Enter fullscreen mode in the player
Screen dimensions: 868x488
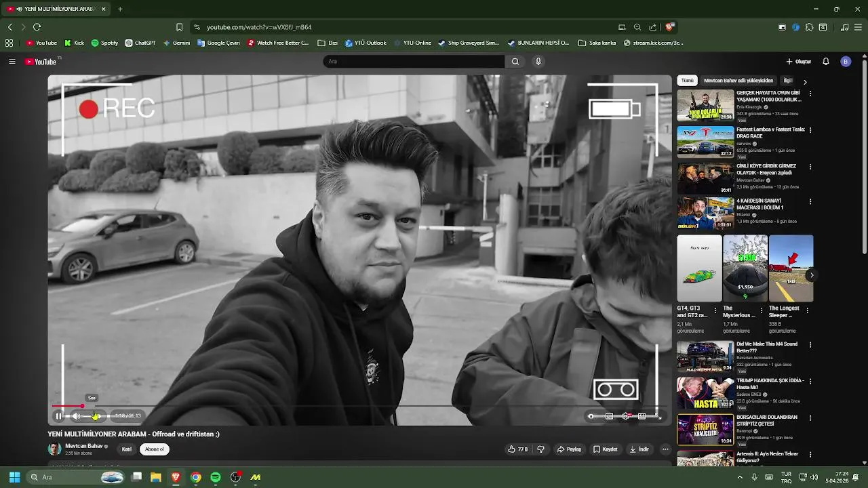[x=658, y=416]
